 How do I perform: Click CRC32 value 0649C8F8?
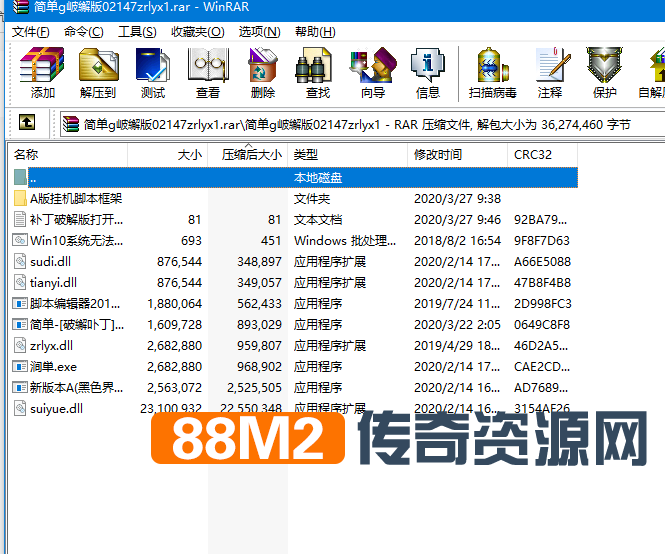(542, 325)
